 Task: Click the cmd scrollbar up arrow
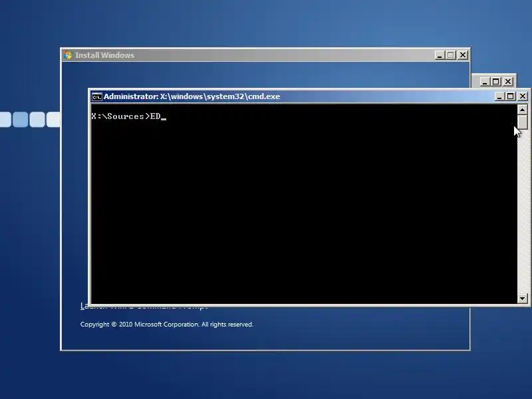(522, 110)
